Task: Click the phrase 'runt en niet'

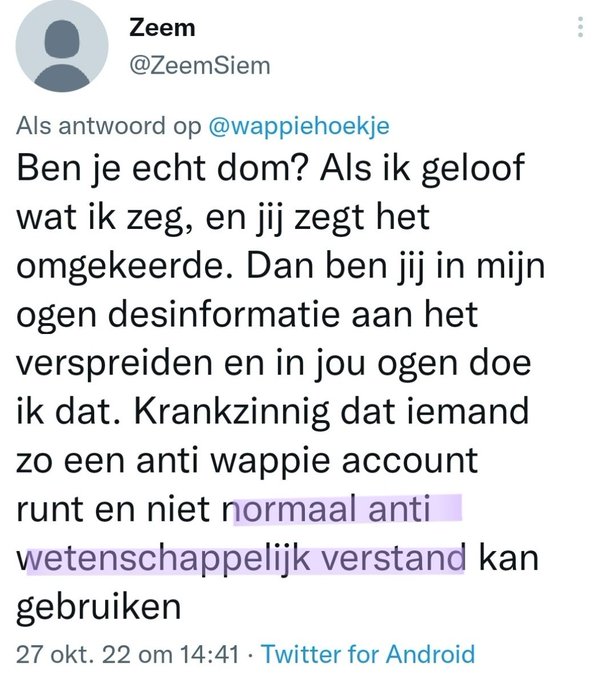Action: 119,508
